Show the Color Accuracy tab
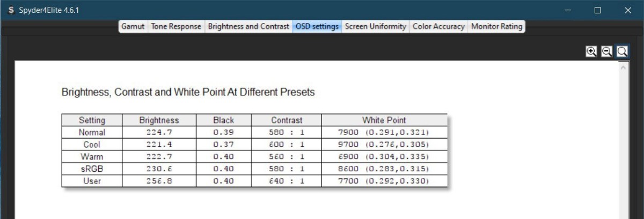This screenshot has height=219, width=644. pos(438,26)
